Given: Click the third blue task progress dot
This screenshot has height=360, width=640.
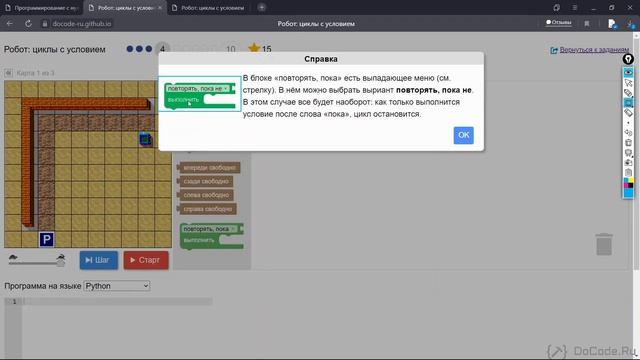Looking at the screenshot, I should (x=149, y=49).
